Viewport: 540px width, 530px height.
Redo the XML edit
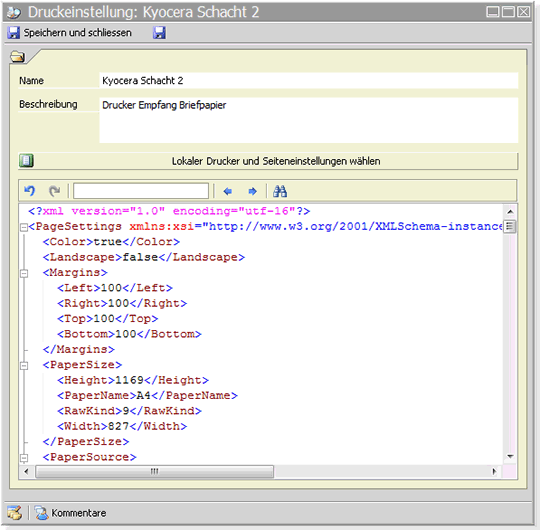54,191
